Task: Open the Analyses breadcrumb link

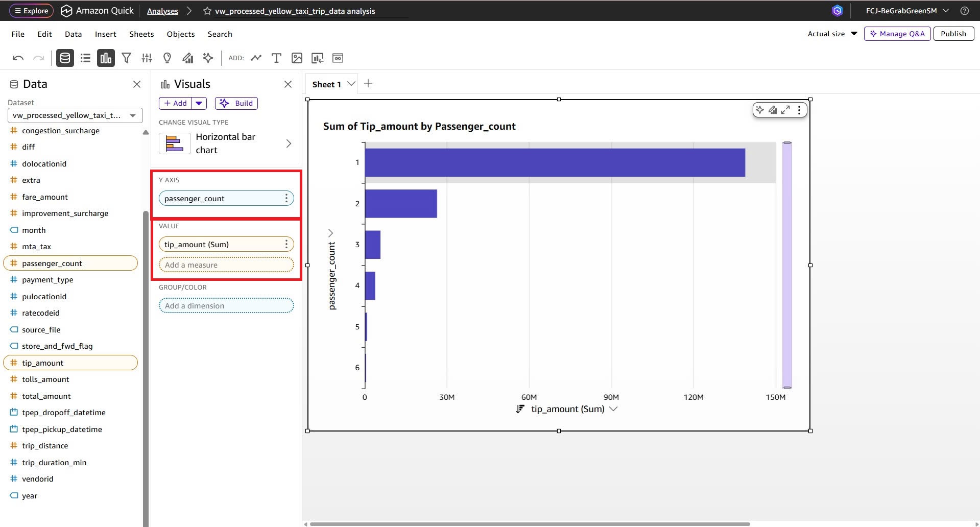Action: coord(162,11)
